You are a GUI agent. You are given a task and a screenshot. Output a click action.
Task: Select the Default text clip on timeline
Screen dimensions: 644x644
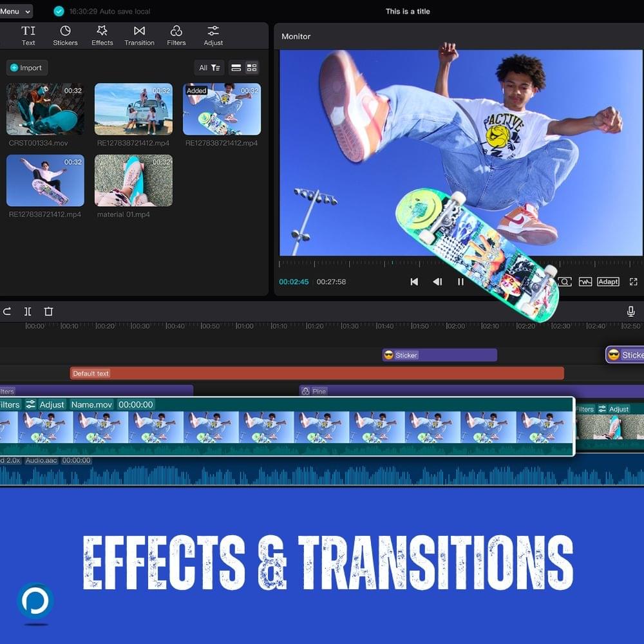point(316,374)
